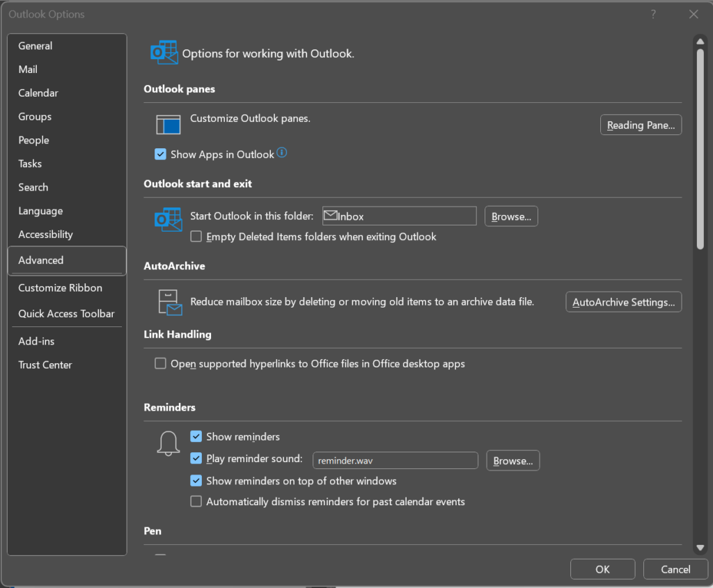Browse for a reminder sound file
Screen dimensions: 713x588
[513, 461]
